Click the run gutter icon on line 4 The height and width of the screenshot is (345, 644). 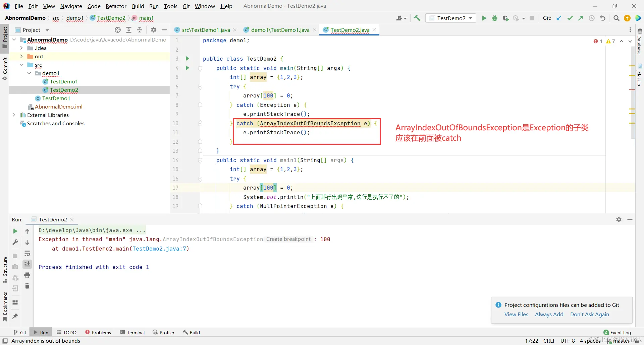(x=187, y=68)
